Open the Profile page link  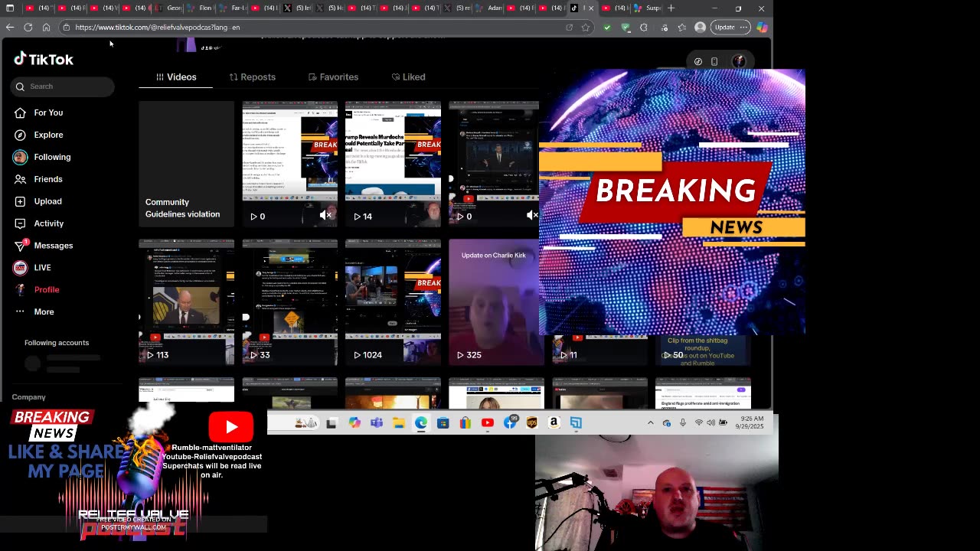pyautogui.click(x=47, y=290)
